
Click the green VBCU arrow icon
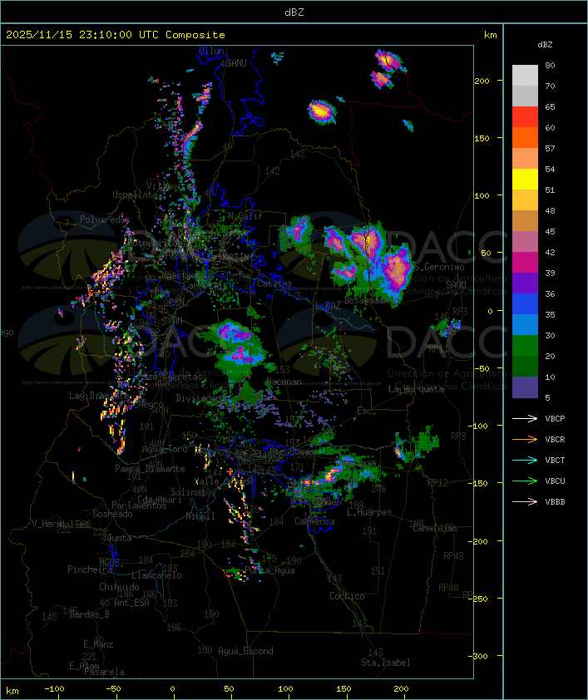point(525,481)
